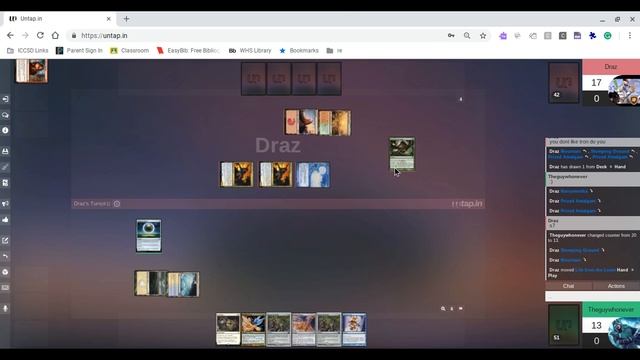640x360 pixels.
Task: Click the magnifier icon below the battlefield
Action: 443,309
